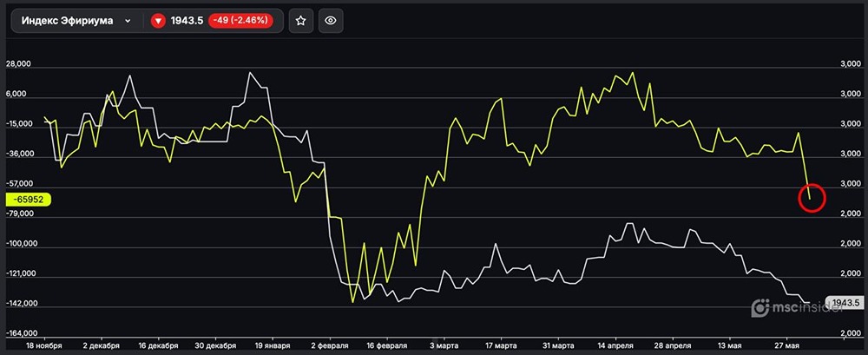Viewport: 868px width, 355px height.
Task: Click the 1943.5 price in header
Action: (187, 21)
